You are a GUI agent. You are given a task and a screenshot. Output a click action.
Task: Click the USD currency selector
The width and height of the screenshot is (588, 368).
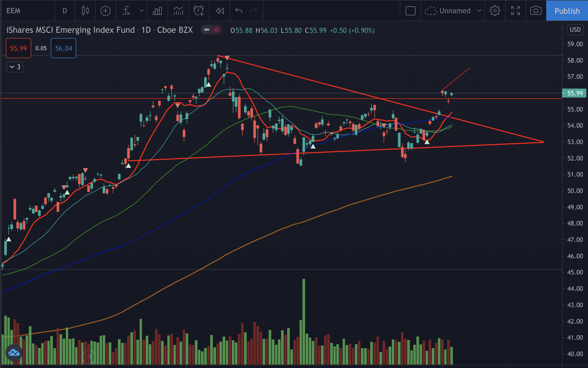[575, 30]
